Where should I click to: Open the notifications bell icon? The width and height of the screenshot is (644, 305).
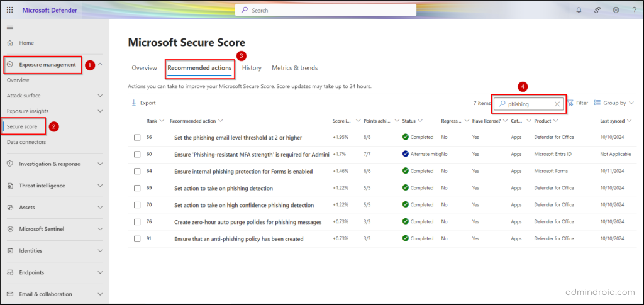coord(579,10)
